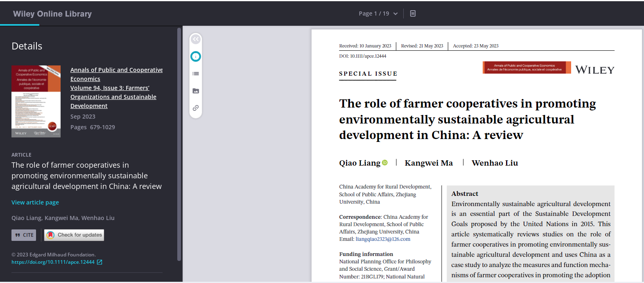Click the Check for updates button
Viewport: 644px width, 283px height.
[74, 235]
